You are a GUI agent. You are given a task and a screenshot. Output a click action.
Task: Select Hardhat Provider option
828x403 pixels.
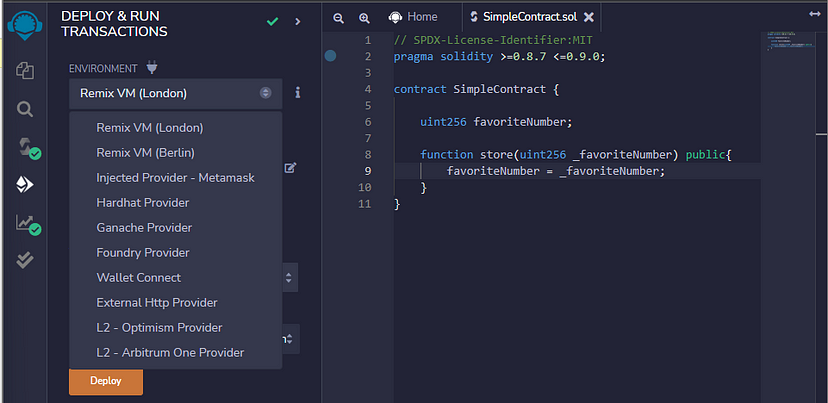(x=175, y=203)
